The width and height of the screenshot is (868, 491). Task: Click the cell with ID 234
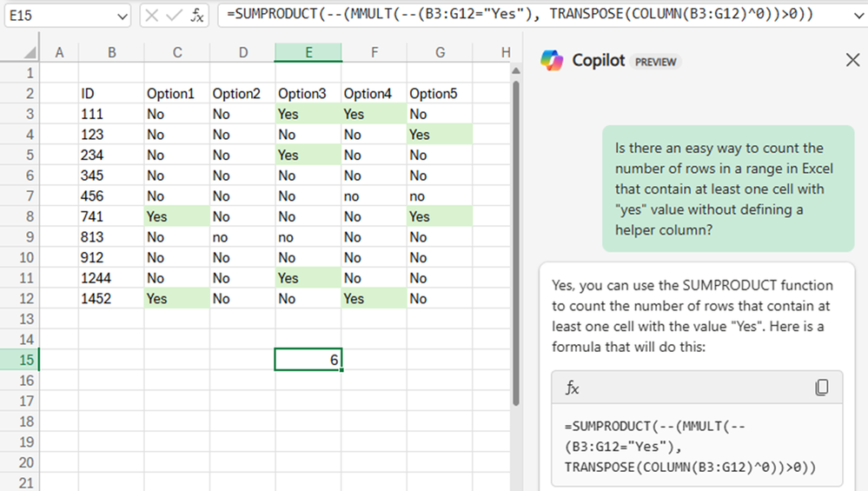(111, 155)
